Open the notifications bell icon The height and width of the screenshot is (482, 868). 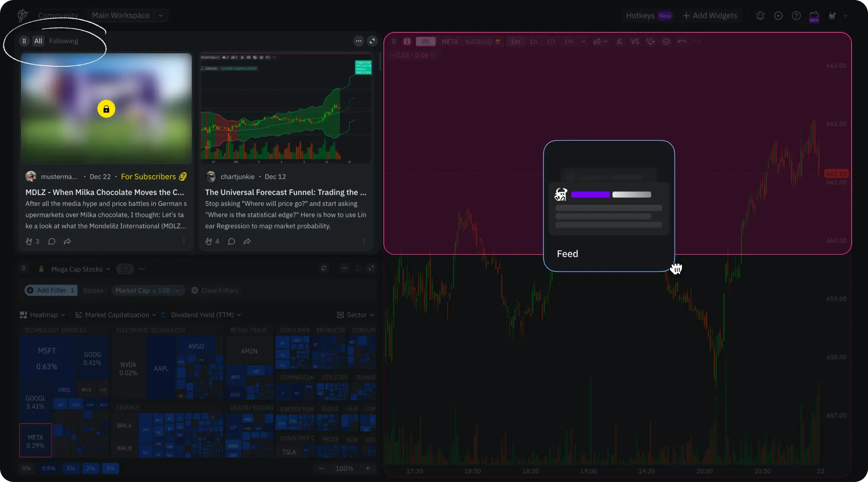coord(760,16)
